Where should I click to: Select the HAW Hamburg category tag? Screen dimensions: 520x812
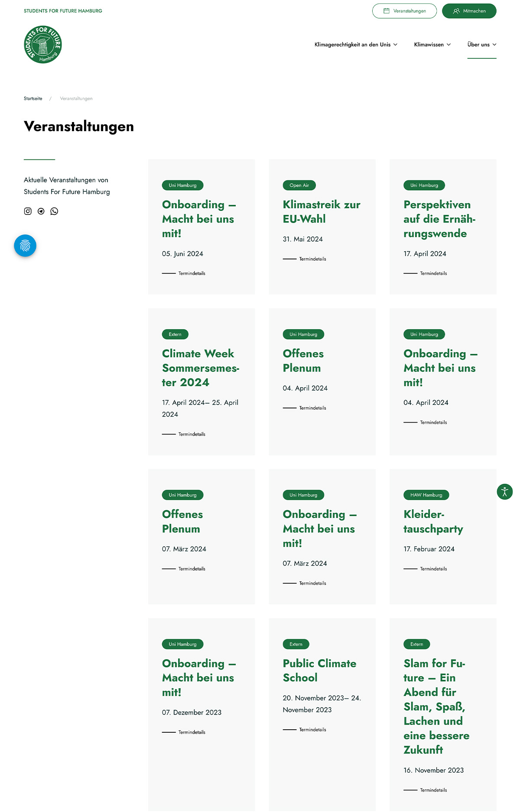point(426,495)
